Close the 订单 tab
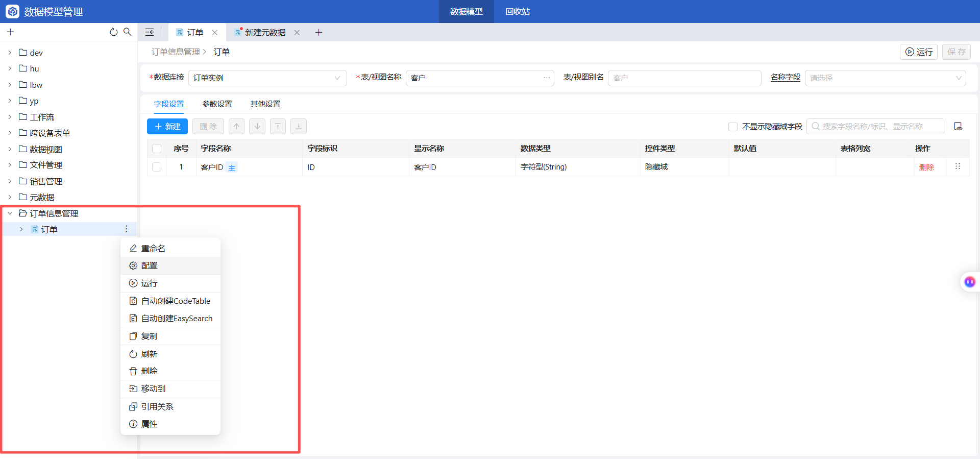The image size is (980, 459). (x=215, y=32)
